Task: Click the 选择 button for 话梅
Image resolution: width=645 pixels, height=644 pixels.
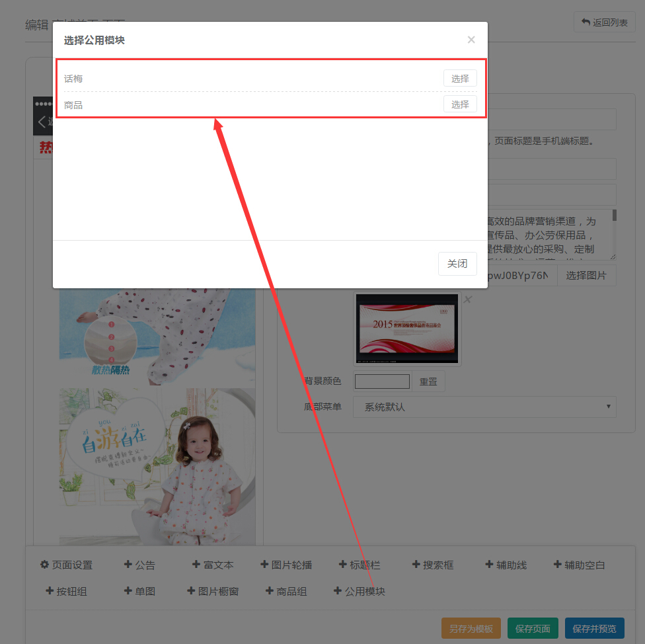Action: pos(459,79)
